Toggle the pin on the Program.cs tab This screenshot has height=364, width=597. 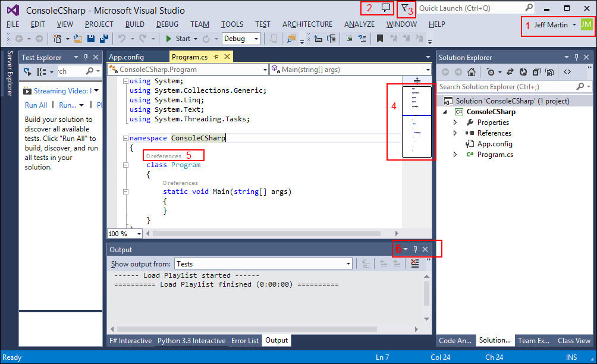[x=216, y=57]
